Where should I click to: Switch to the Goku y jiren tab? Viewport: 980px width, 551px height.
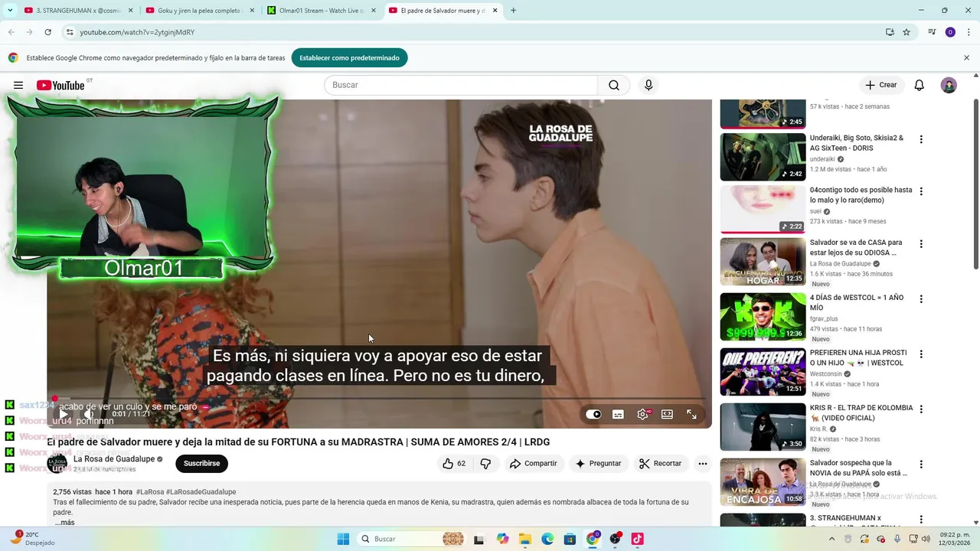pyautogui.click(x=199, y=11)
